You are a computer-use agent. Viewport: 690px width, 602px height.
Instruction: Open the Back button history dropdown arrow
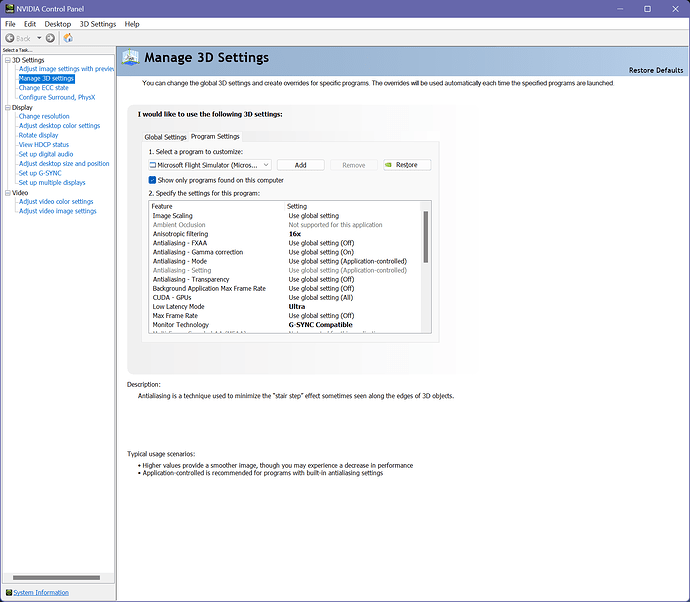(38, 38)
